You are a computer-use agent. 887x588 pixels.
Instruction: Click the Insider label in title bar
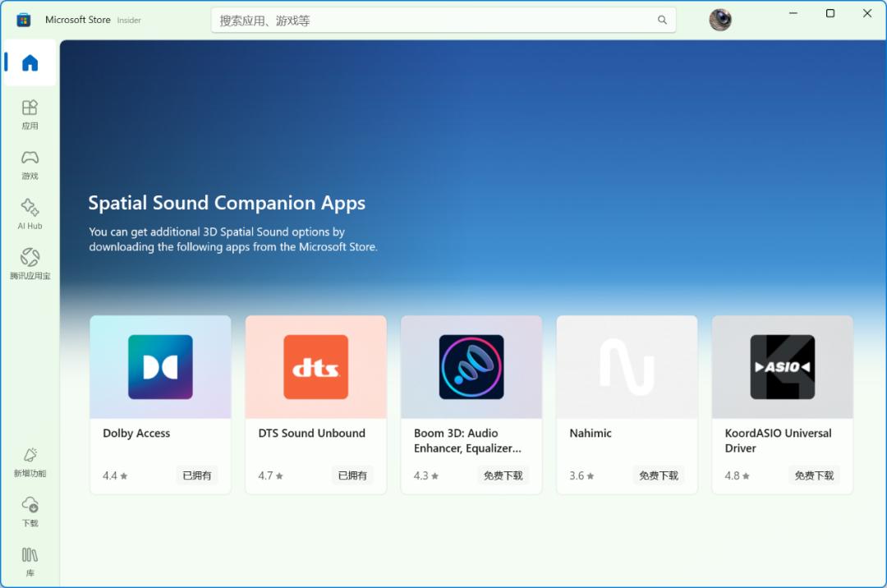click(x=129, y=21)
